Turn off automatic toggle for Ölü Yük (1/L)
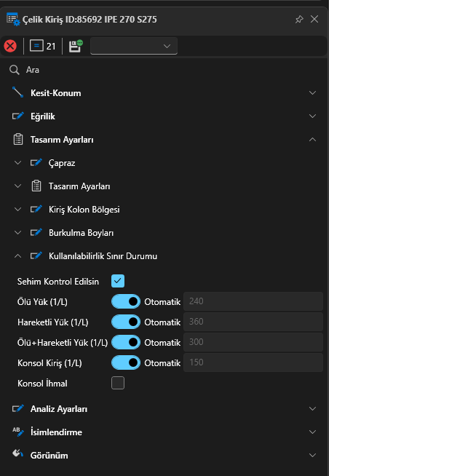 pos(126,301)
